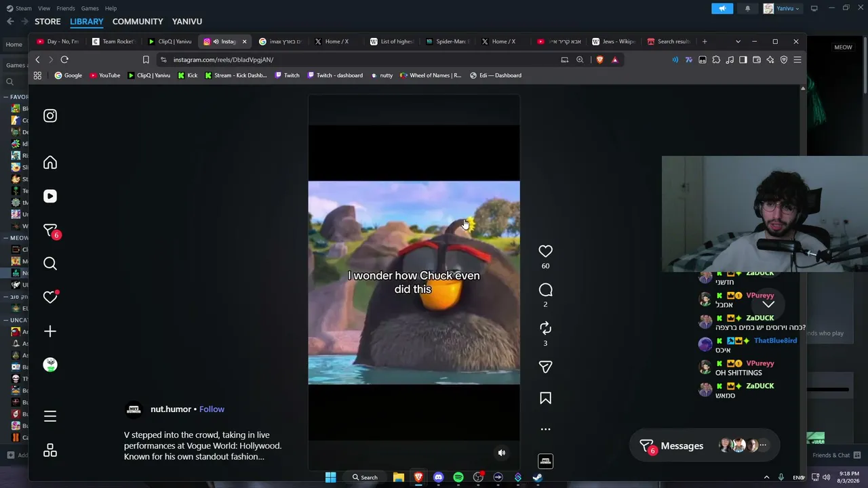Viewport: 868px width, 488px height.
Task: Switch to the Search results tab
Action: 670,41
